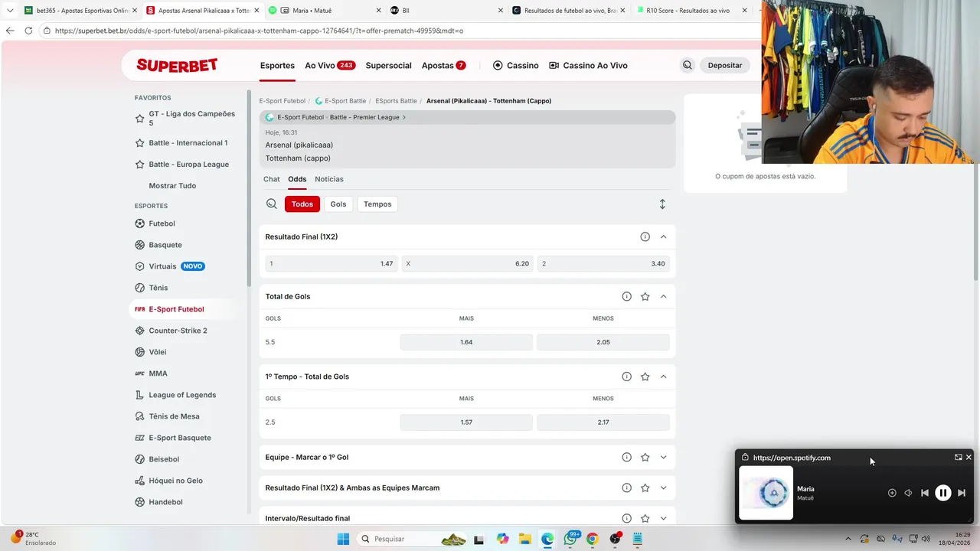Open info for Resultado Final & Ambas as Equipes Marcam
The width and height of the screenshot is (980, 551).
coord(626,487)
